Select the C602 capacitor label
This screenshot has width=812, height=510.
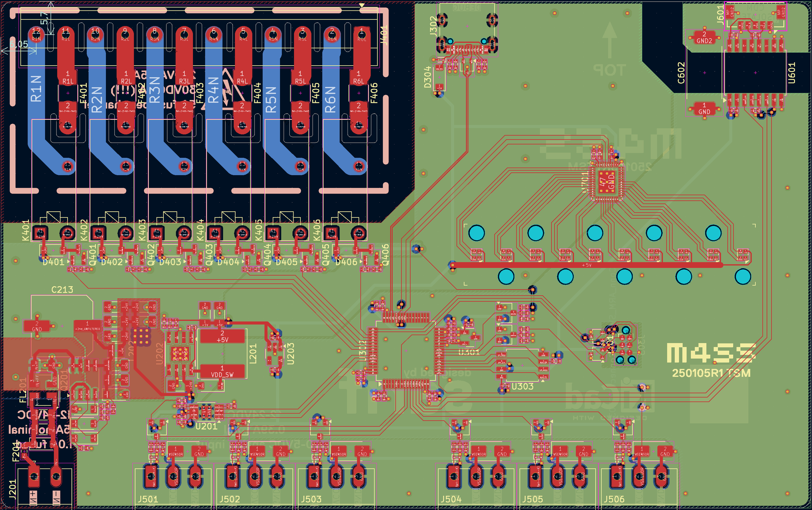[x=681, y=72]
